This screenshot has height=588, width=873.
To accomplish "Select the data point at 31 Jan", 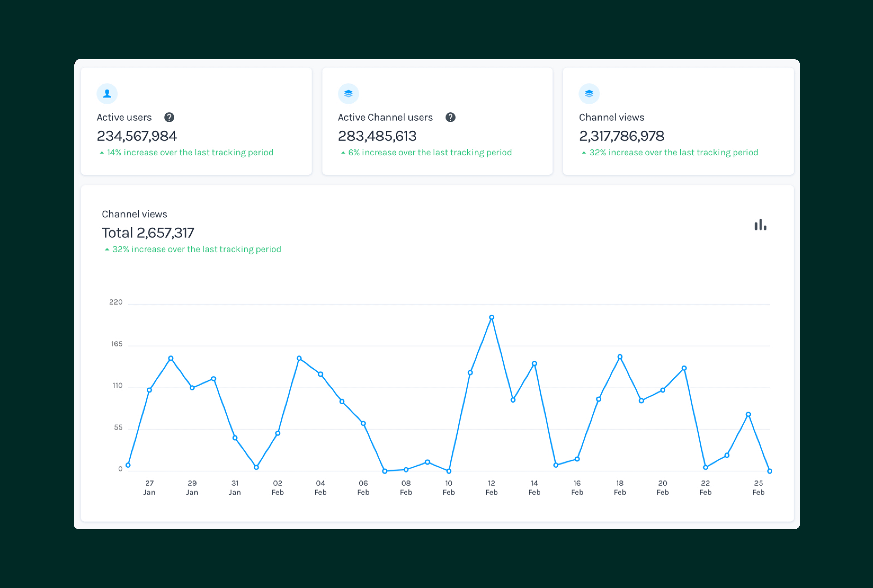I will click(235, 438).
